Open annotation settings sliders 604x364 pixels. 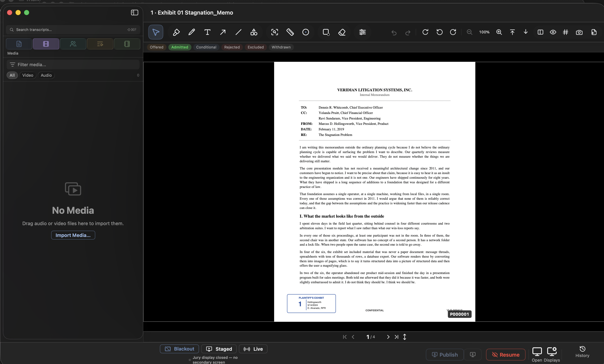click(363, 32)
